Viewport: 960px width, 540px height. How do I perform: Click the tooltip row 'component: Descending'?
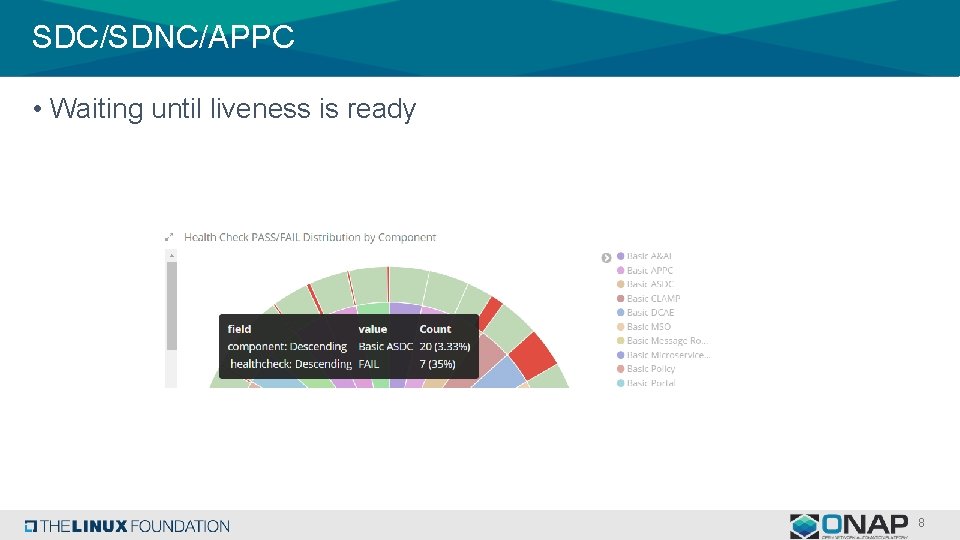pyautogui.click(x=287, y=346)
